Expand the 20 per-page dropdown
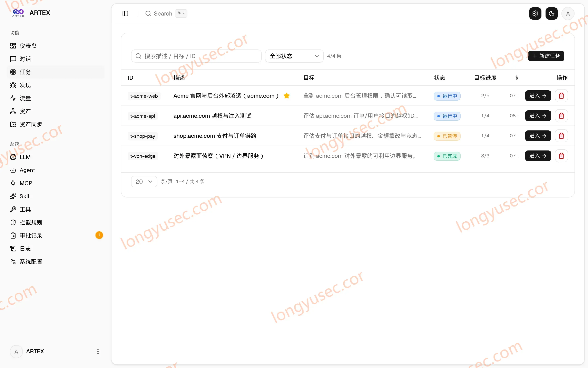 pos(144,182)
